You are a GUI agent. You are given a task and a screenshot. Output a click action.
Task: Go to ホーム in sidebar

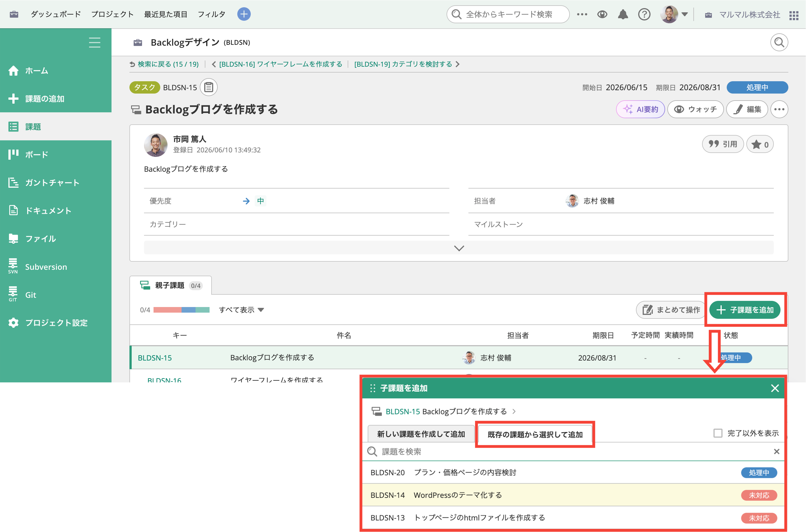[56, 71]
